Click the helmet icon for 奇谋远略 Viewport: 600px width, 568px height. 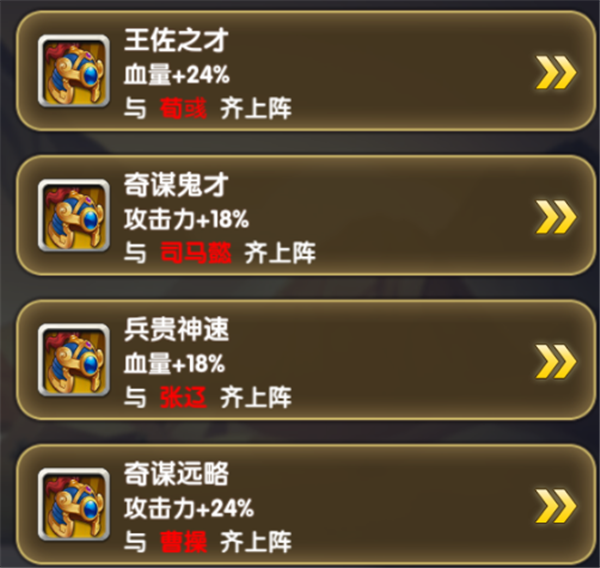pos(74,504)
